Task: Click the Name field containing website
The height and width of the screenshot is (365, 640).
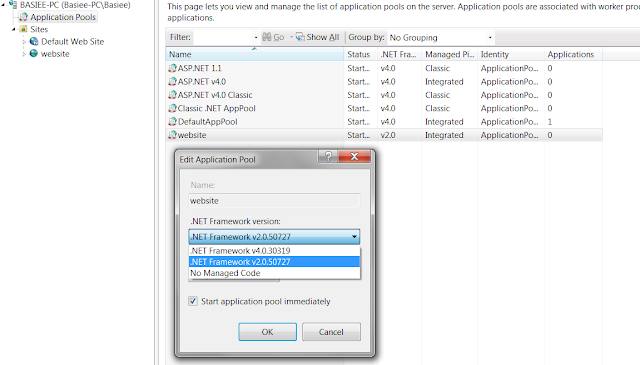Action: click(x=274, y=200)
